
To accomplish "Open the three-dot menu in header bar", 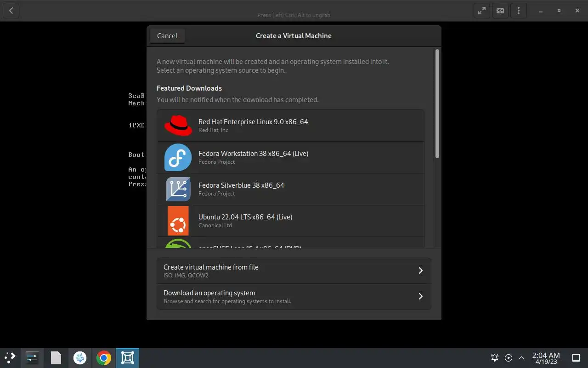I will [519, 11].
